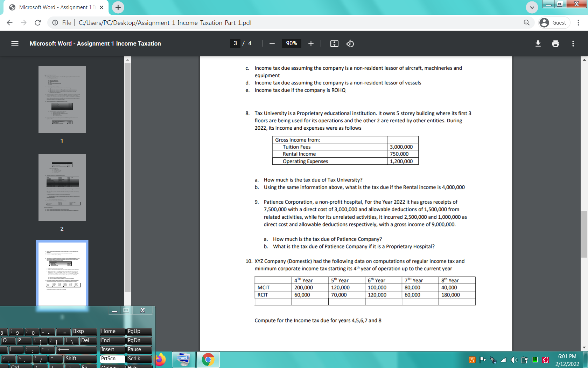
Task: Open the PDF viewer three-dot actions menu
Action: point(573,43)
